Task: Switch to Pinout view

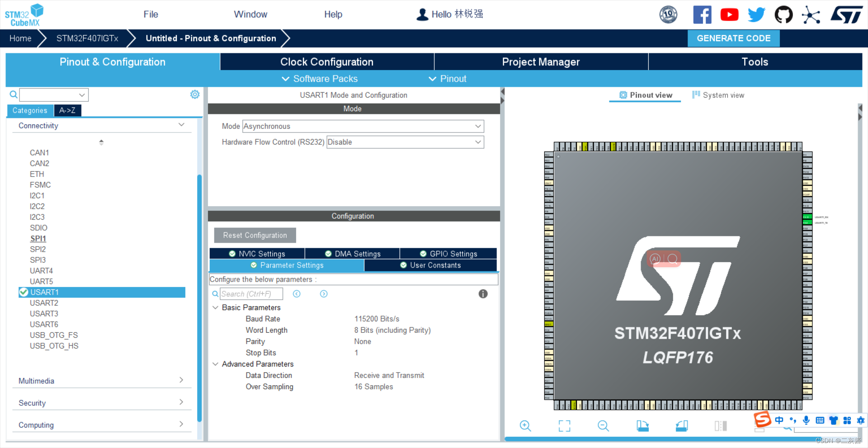Action: click(x=645, y=95)
